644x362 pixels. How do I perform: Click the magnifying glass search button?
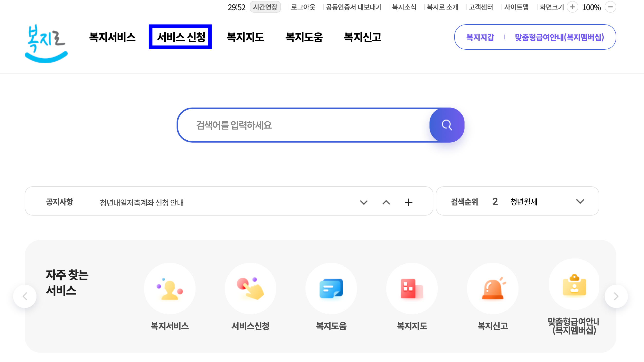pos(447,125)
